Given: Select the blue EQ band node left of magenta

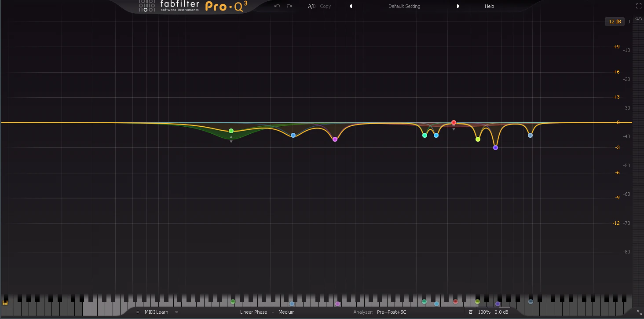Looking at the screenshot, I should click(293, 135).
